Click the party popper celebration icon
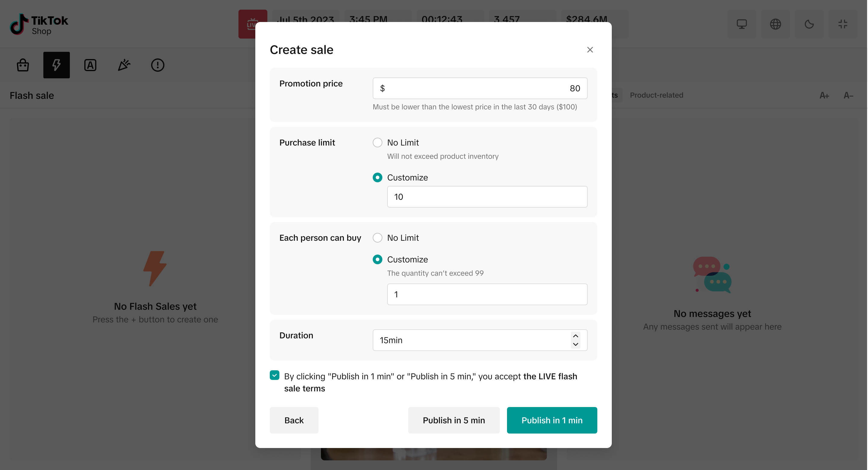 pyautogui.click(x=124, y=65)
